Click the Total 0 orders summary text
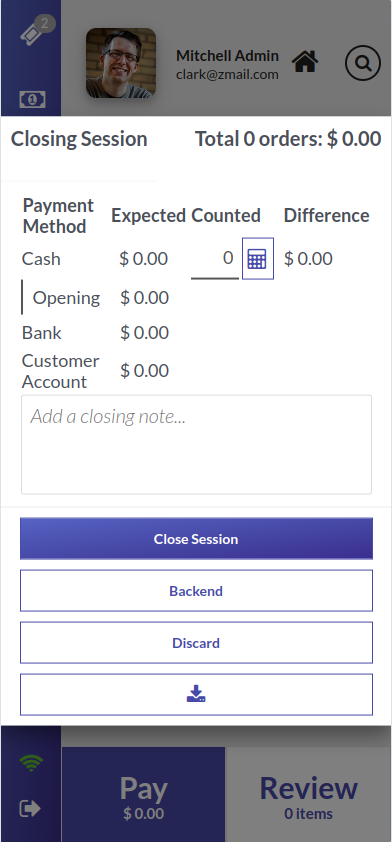The width and height of the screenshot is (392, 842). tap(288, 139)
